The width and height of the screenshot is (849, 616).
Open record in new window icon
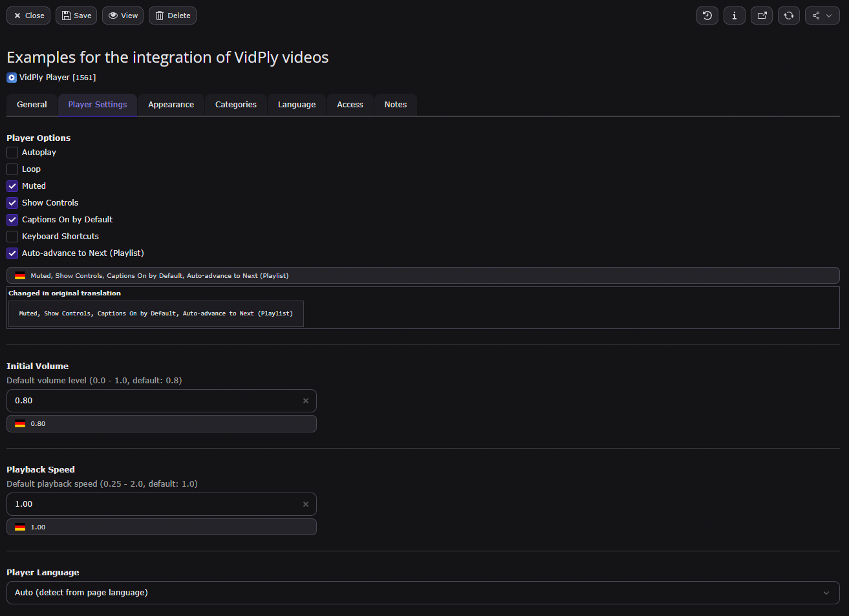click(x=762, y=16)
